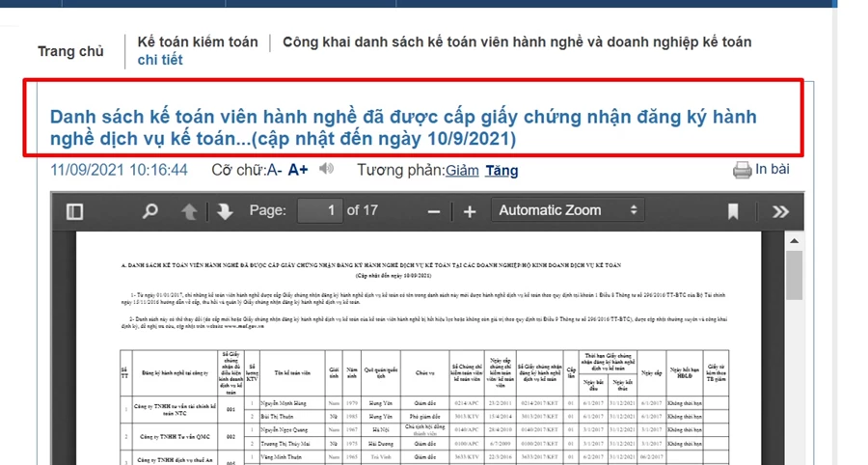The height and width of the screenshot is (465, 868).
Task: Click the timestamp 11/09/2021 10:16:44
Action: 119,170
